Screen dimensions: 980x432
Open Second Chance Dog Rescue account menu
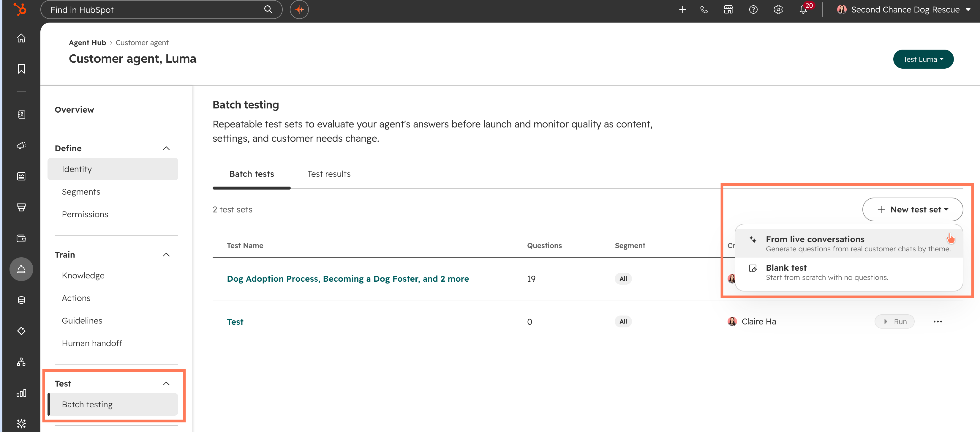[x=904, y=10]
